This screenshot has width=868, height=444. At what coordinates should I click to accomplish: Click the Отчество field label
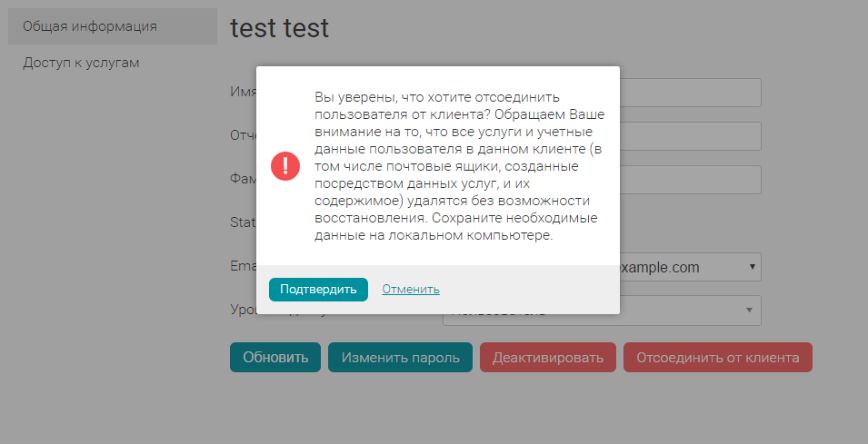243,136
